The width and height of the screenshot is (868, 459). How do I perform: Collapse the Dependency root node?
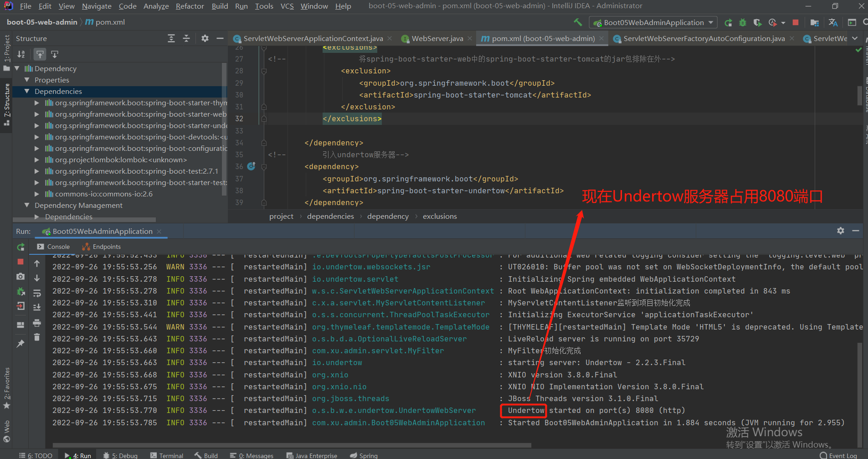click(17, 68)
